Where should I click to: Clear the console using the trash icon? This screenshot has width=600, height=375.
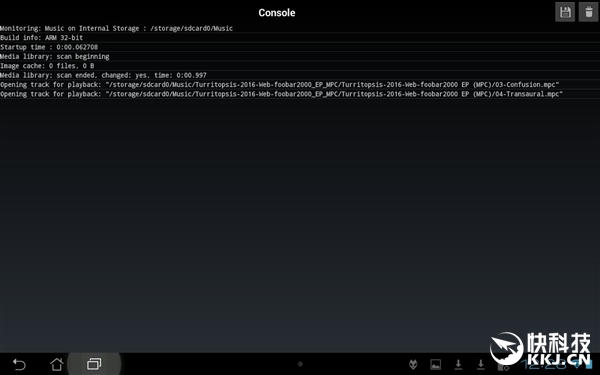click(588, 12)
